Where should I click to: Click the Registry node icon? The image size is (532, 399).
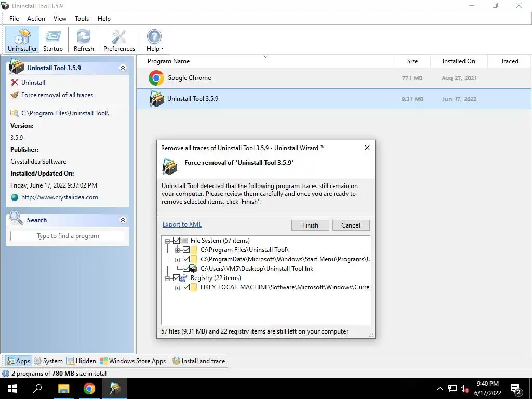(184, 278)
